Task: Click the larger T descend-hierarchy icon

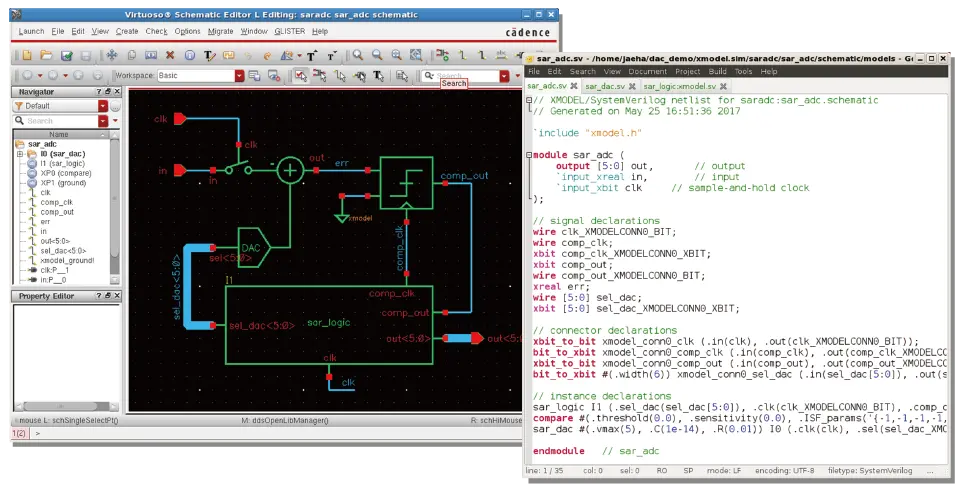Action: (x=312, y=56)
